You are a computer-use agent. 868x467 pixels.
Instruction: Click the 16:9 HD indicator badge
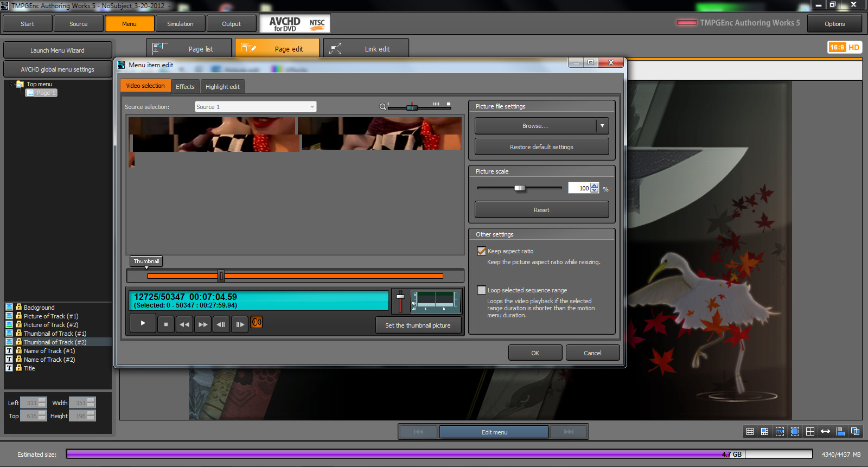point(844,47)
